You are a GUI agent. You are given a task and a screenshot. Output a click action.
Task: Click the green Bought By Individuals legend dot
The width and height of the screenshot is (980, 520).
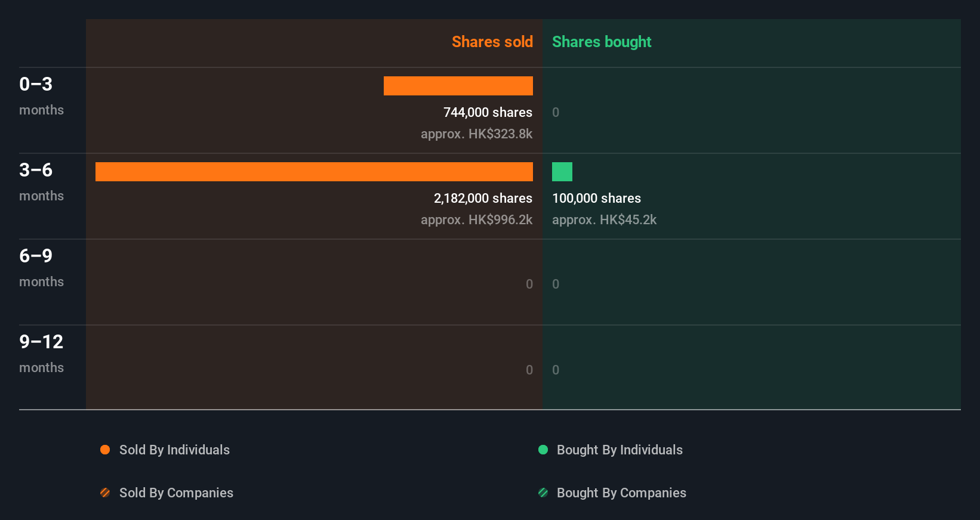pyautogui.click(x=543, y=450)
